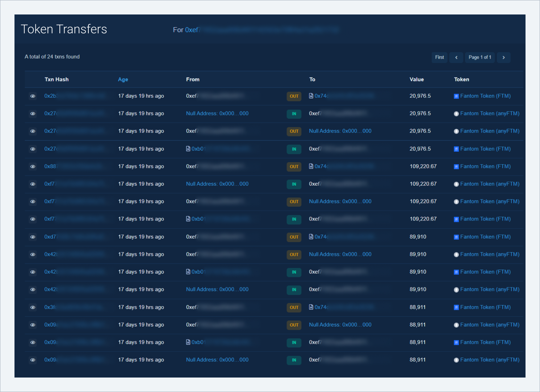Open Null Address sender in 20,976.5 row
Screen dimensions: 540x392
pos(217,114)
